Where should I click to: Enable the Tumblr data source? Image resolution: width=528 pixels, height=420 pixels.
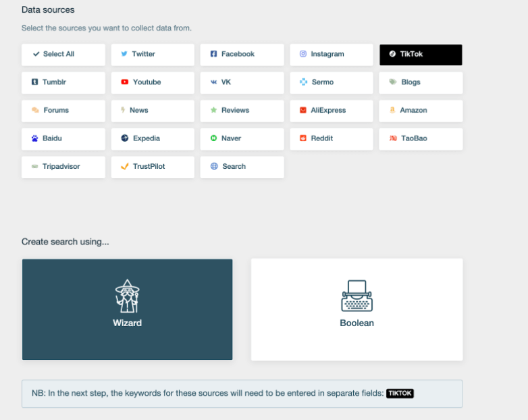pos(63,82)
